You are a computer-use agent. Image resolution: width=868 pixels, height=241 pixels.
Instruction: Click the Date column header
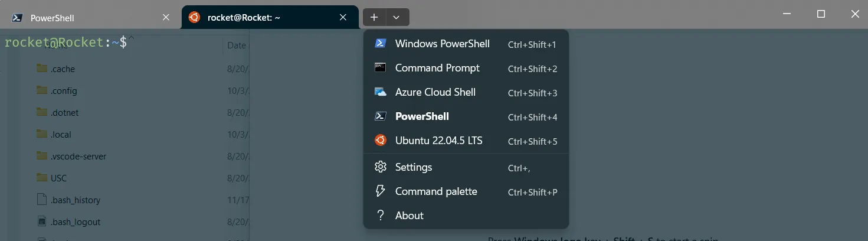click(237, 45)
